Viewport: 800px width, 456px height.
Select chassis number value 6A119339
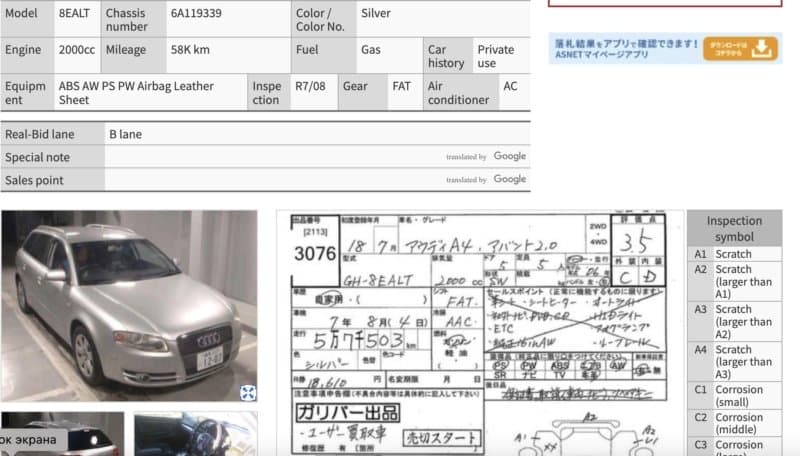coord(196,13)
